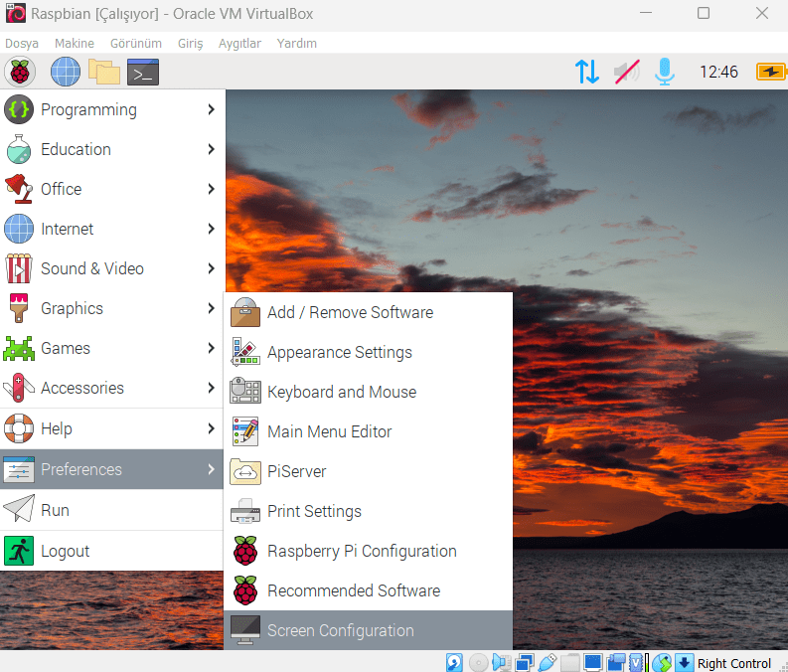
Task: Launch the File Manager folder icon
Action: click(x=103, y=72)
